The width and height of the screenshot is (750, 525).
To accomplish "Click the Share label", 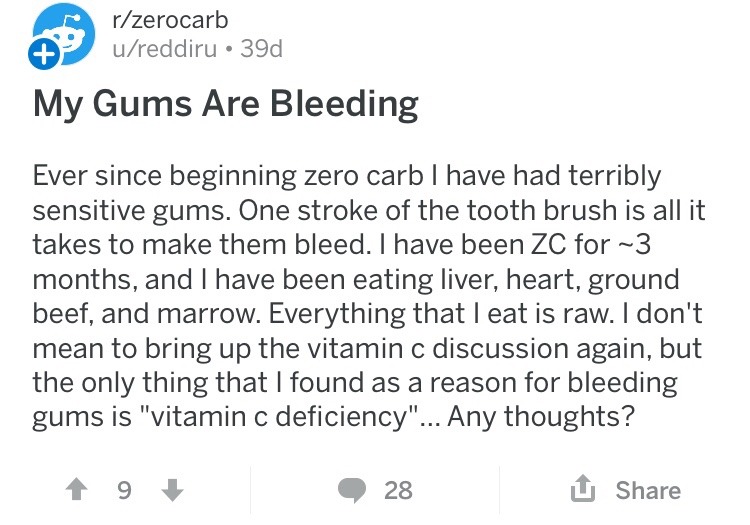I will click(648, 490).
